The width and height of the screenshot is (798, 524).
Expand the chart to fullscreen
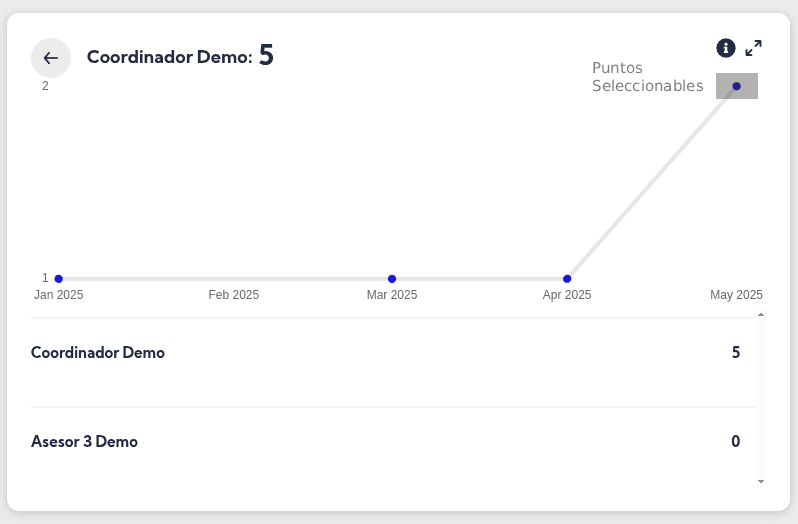pos(754,48)
